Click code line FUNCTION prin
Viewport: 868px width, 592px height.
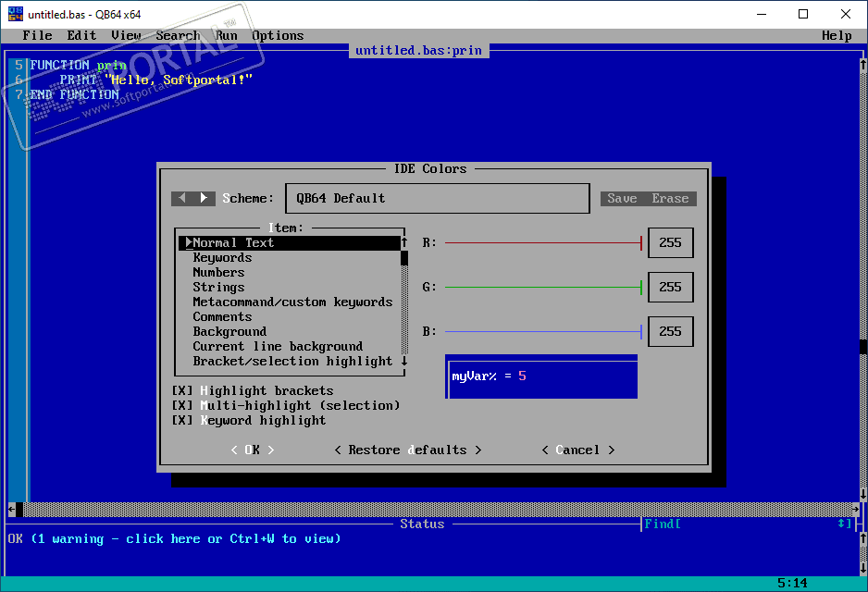(78, 66)
